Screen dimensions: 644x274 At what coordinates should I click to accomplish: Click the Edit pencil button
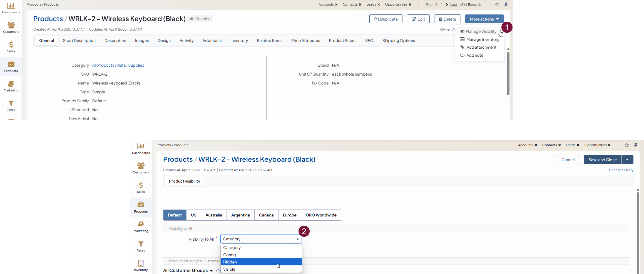click(418, 19)
